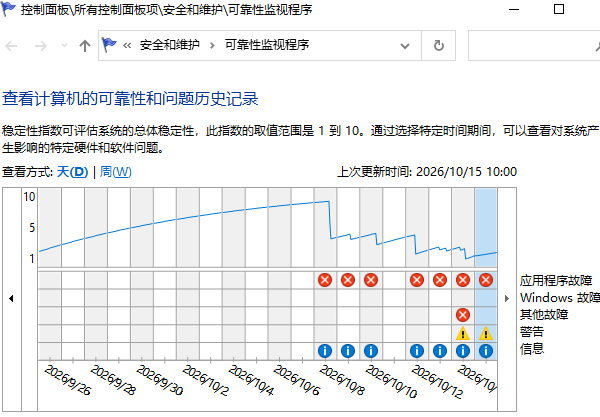Select the 2026/10/11 column in the chart
This screenshot has width=600, height=417.
(x=394, y=274)
